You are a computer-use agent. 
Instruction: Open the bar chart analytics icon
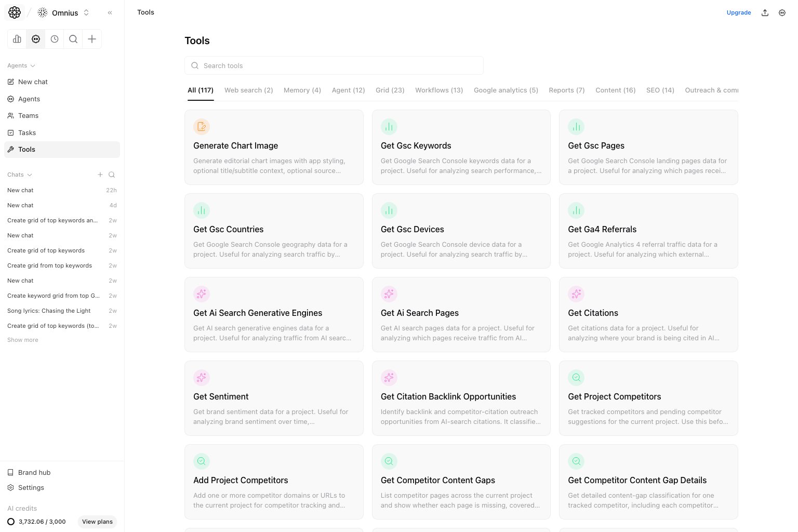point(17,39)
